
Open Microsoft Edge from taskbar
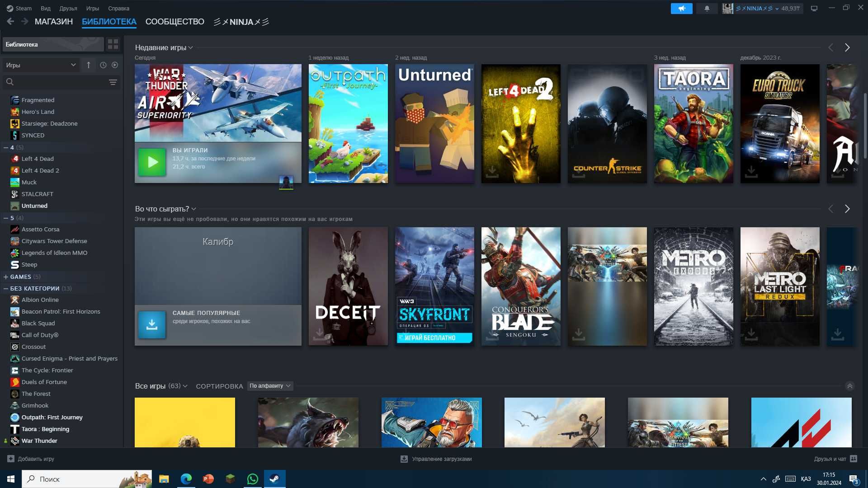pos(186,479)
